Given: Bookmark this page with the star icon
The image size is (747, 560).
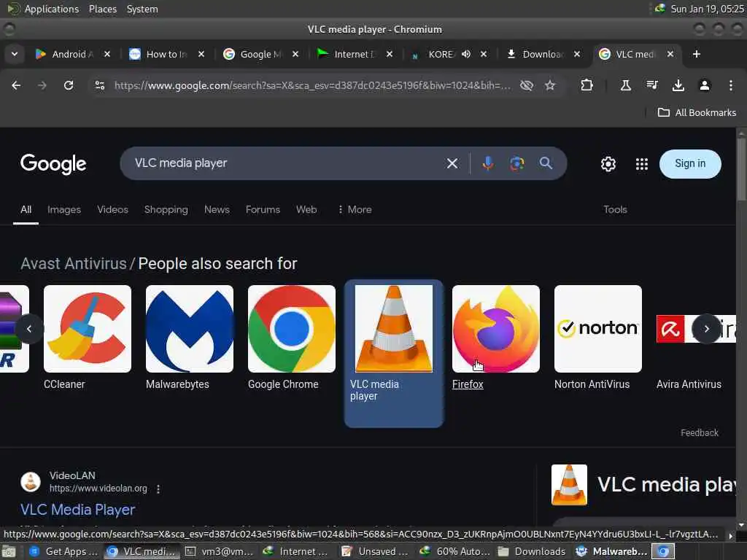Looking at the screenshot, I should coord(550,85).
